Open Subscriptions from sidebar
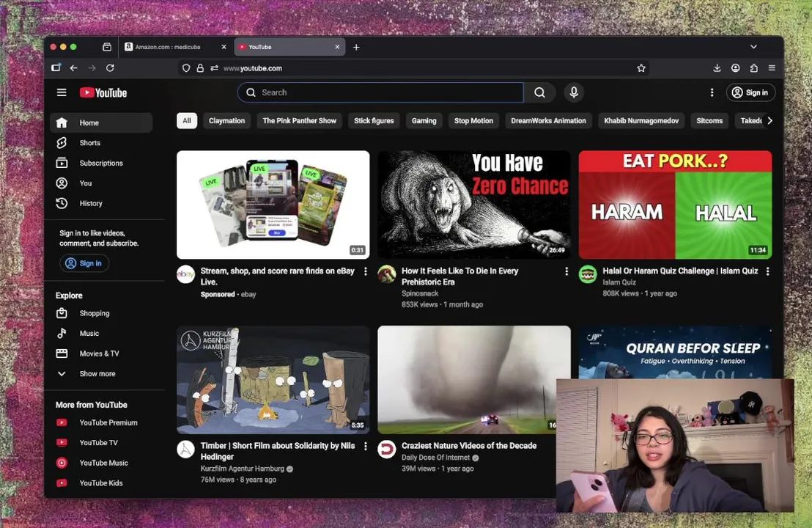The image size is (812, 528). coord(101,163)
